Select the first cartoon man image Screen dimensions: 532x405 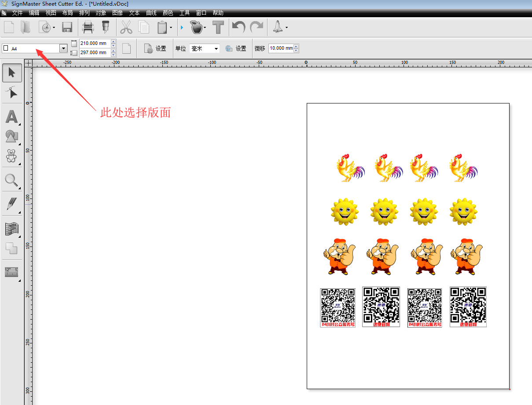(340, 256)
